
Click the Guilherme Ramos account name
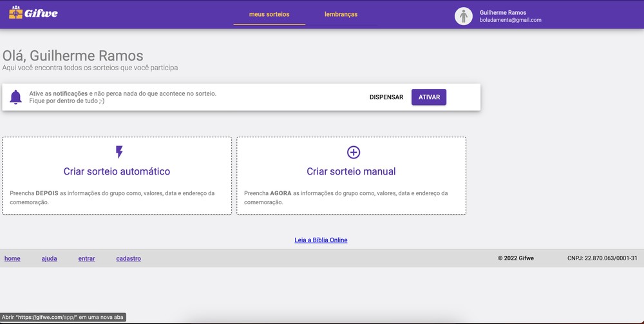pos(503,13)
